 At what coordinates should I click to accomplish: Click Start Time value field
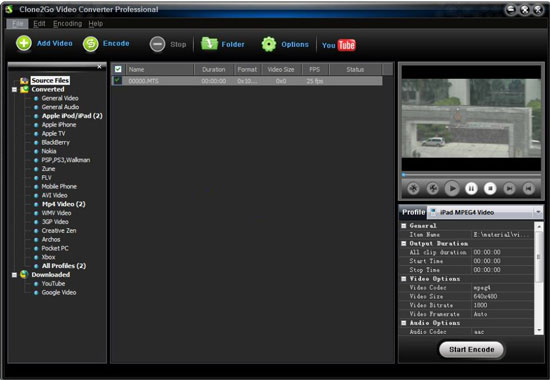tap(502, 261)
